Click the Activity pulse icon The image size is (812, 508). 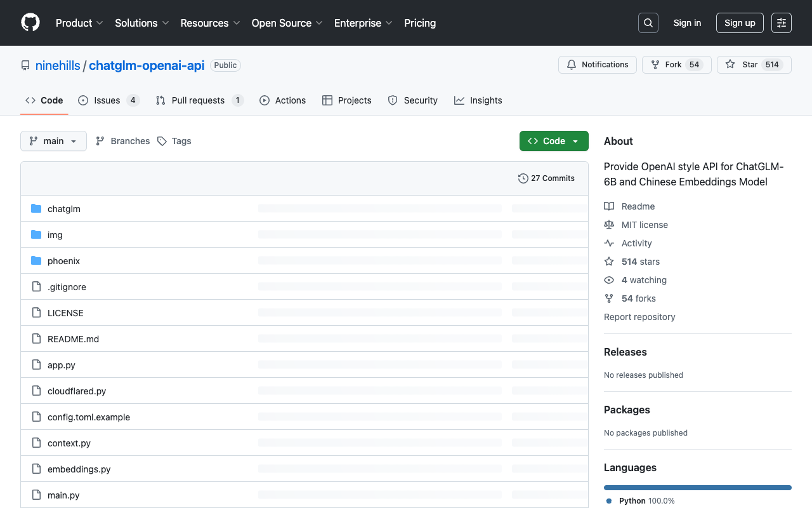tap(609, 243)
